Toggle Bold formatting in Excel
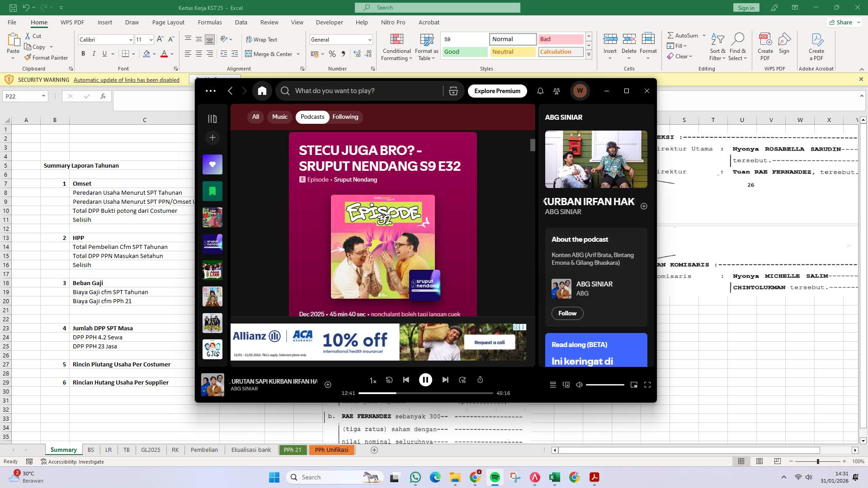 [x=83, y=54]
